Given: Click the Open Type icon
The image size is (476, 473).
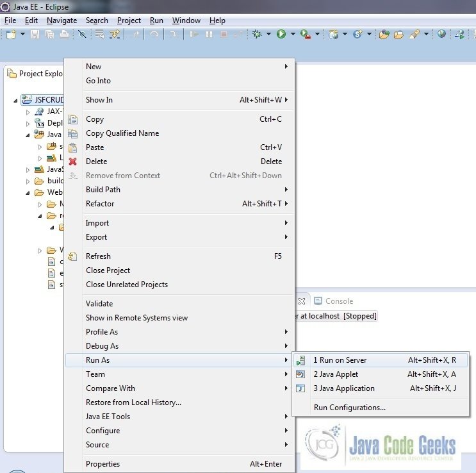Looking at the screenshot, I should [x=384, y=34].
